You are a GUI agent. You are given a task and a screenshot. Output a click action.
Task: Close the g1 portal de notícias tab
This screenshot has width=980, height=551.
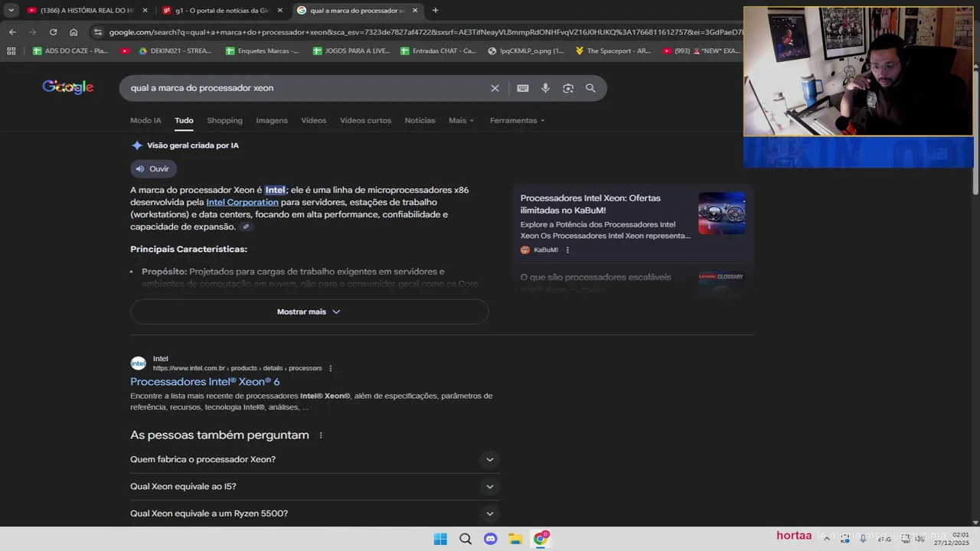pos(279,11)
